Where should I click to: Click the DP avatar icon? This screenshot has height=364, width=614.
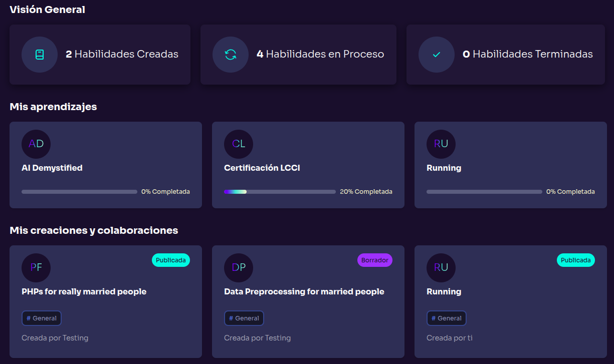coord(239,268)
